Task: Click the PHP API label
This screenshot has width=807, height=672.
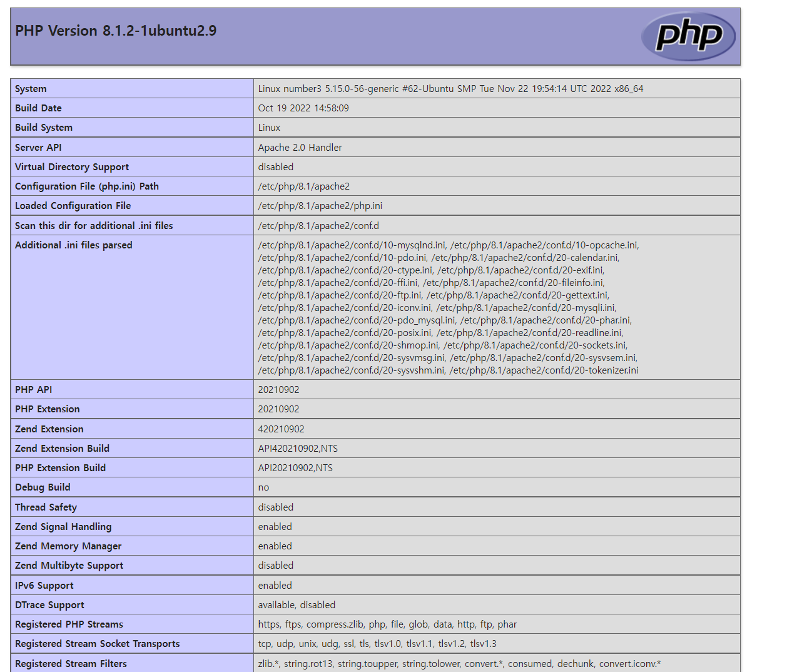Action: pyautogui.click(x=34, y=390)
